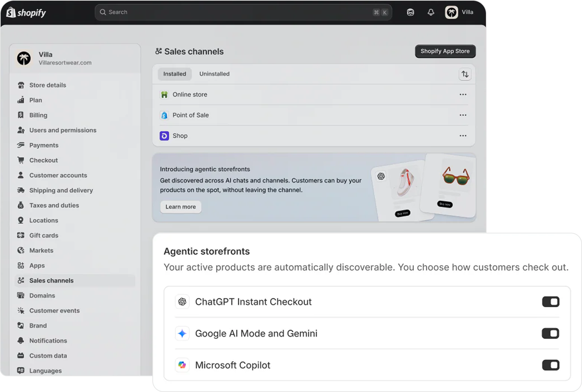Click Learn more about agentic storefronts
582x392 pixels.
point(181,207)
